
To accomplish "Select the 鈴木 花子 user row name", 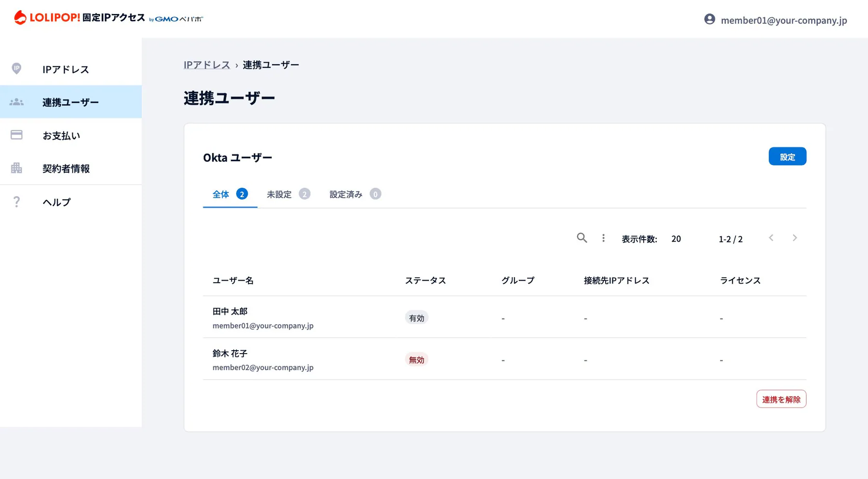I will click(x=230, y=353).
